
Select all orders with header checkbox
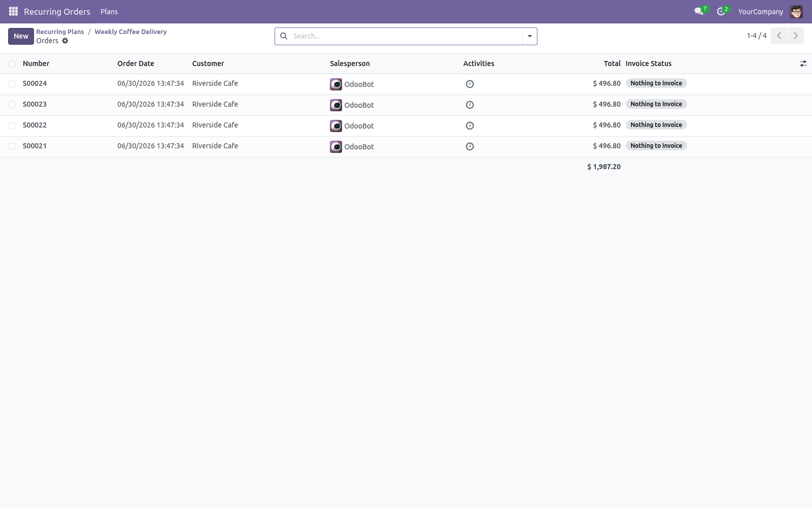click(12, 63)
